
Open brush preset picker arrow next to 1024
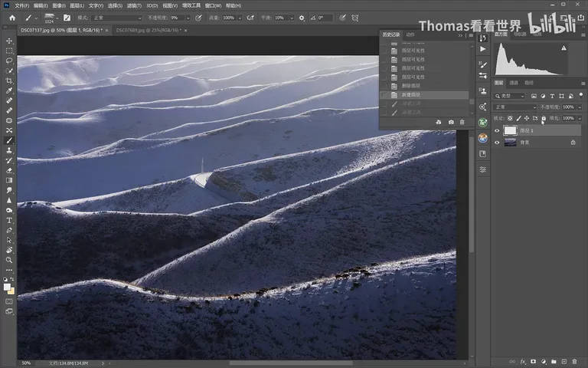tap(57, 18)
